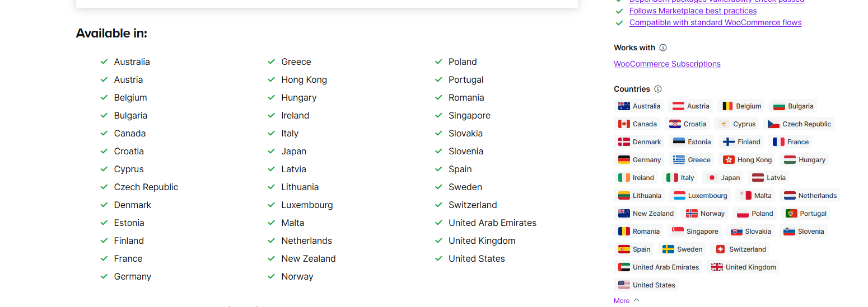
Task: Click the checkmark next to Greece
Action: [272, 62]
